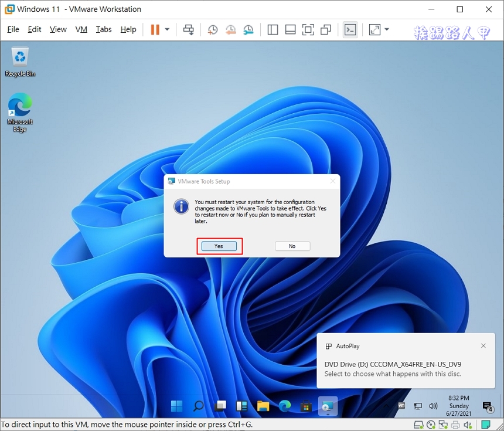
Task: Open the guest volume flyout in system tray
Action: tap(434, 405)
